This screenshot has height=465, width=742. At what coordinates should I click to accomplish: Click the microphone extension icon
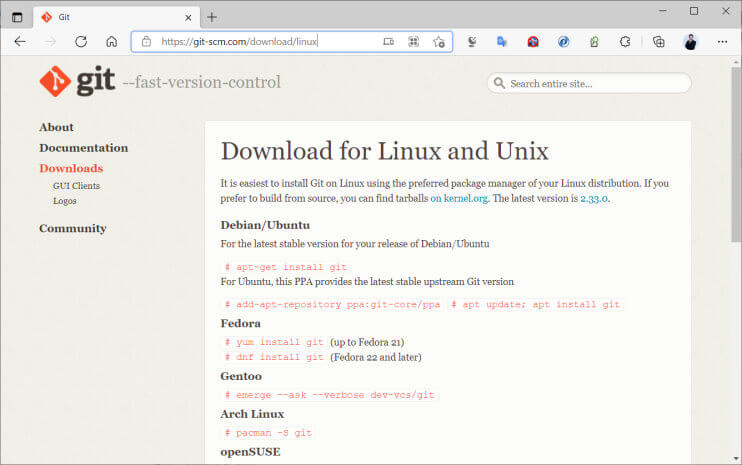click(472, 42)
